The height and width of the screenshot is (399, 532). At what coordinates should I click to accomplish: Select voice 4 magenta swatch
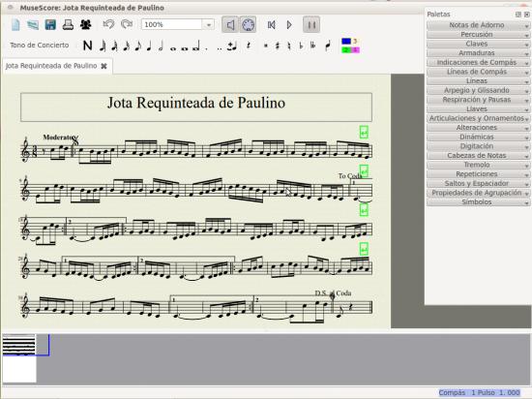coord(355,50)
